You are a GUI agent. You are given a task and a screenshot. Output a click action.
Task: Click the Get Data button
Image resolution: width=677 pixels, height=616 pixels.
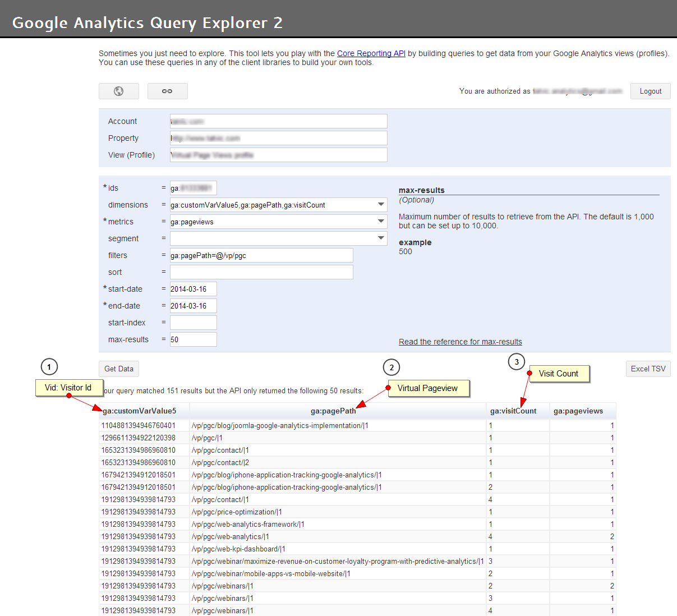click(119, 369)
